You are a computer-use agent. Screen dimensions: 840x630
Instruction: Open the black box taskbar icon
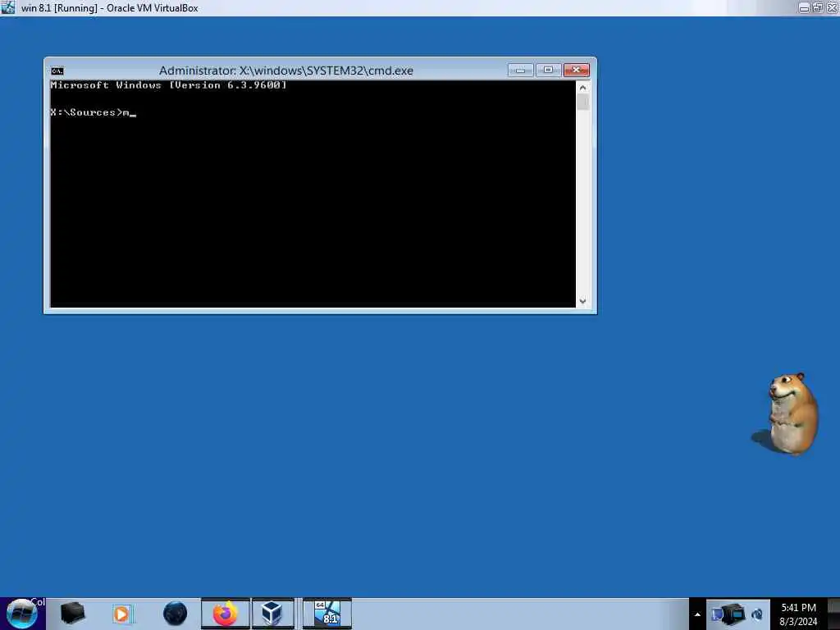tap(72, 614)
